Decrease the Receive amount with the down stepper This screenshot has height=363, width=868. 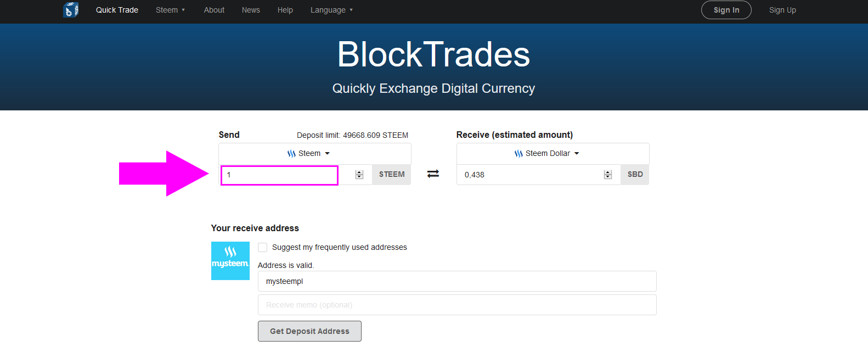(607, 177)
